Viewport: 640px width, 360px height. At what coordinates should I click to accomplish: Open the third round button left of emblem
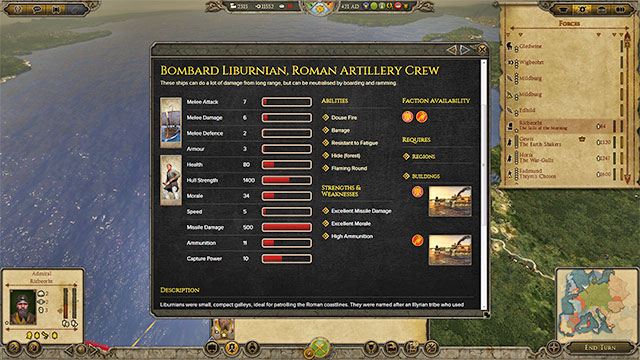pyautogui.click(x=252, y=348)
